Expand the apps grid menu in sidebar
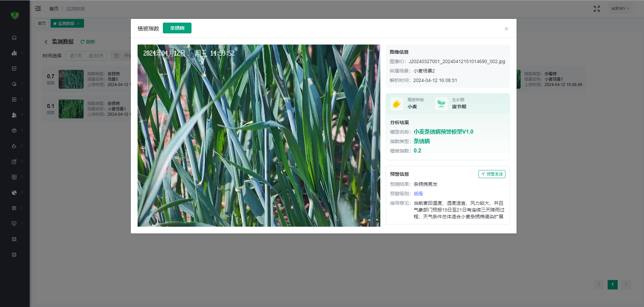 14,208
